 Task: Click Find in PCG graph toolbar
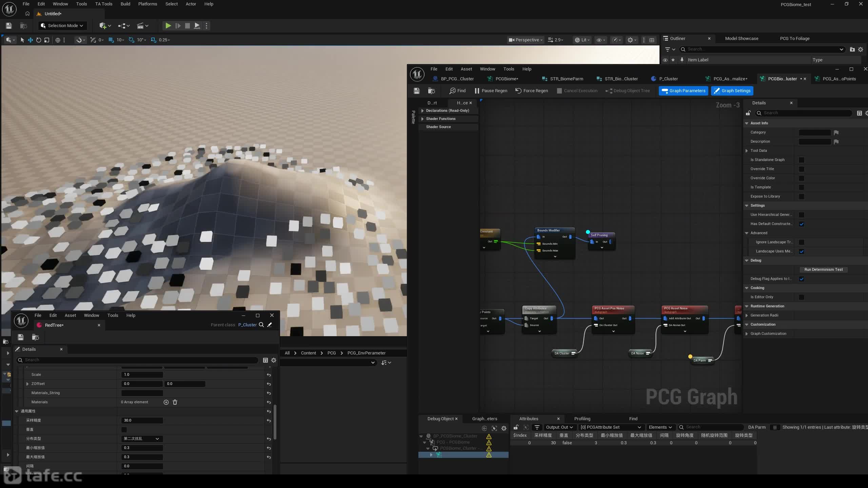(x=457, y=91)
